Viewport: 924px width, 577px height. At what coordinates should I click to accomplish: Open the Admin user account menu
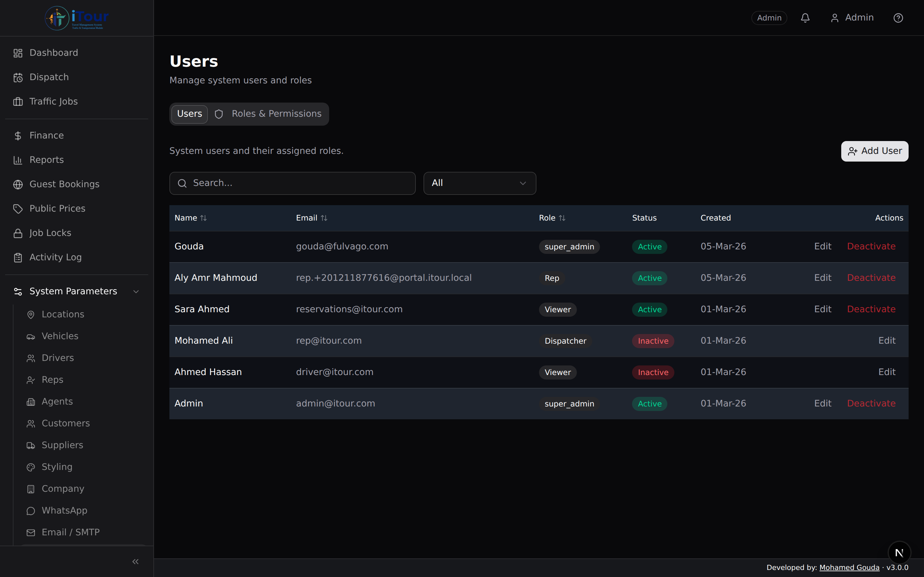point(852,18)
